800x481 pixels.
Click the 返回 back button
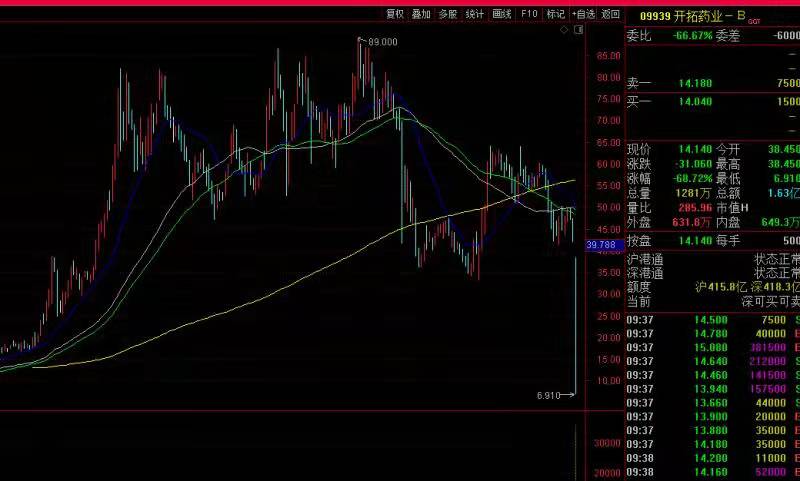[x=610, y=14]
